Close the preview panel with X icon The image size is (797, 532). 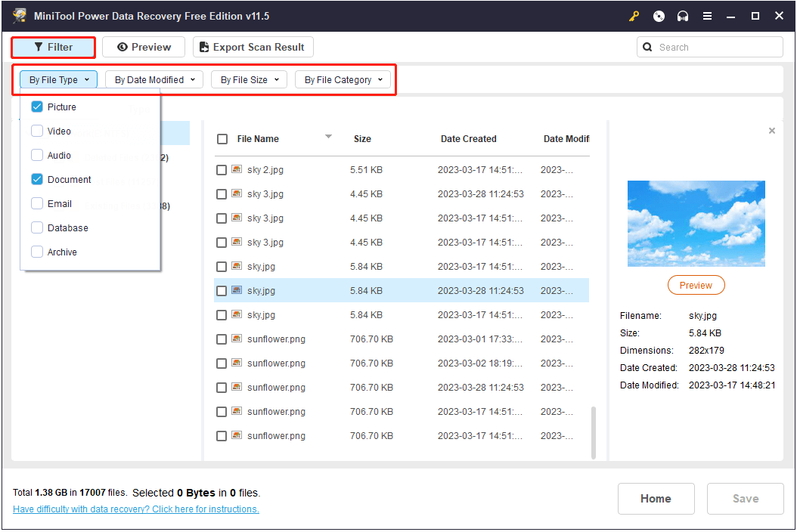coord(771,131)
